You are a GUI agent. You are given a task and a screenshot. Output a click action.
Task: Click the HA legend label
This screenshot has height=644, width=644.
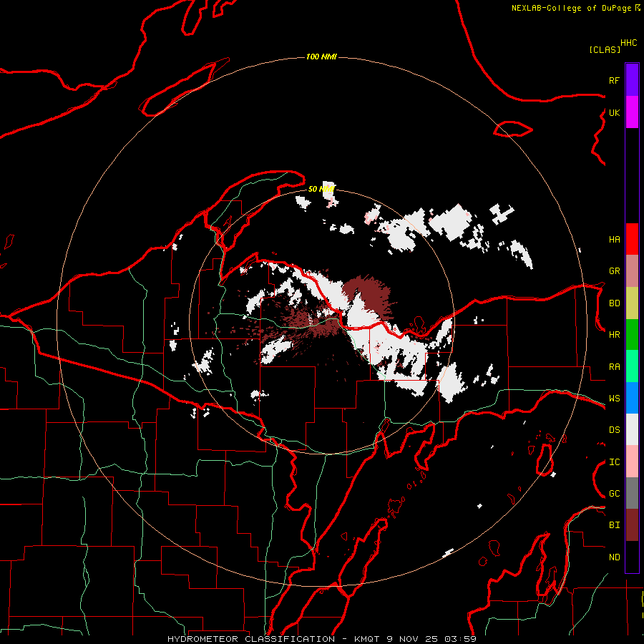614,239
